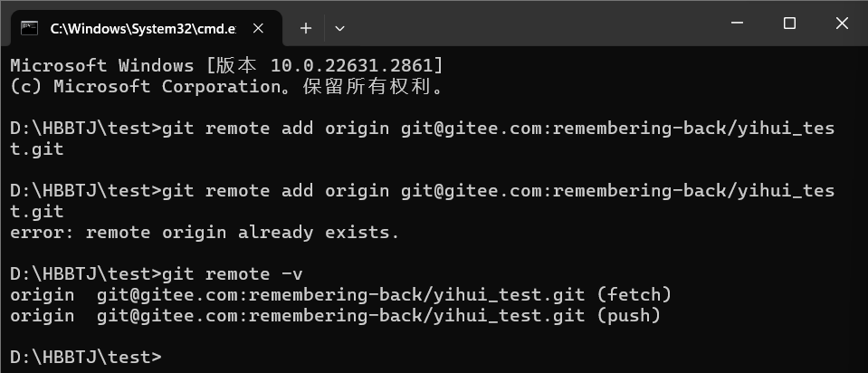Expand the new tab profile dropdown chevron
Viewport: 868px width, 373px height.
(x=339, y=28)
